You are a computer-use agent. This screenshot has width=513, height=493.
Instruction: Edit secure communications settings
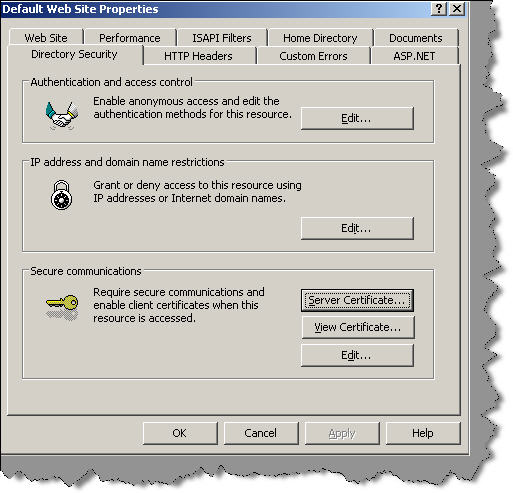coord(357,355)
